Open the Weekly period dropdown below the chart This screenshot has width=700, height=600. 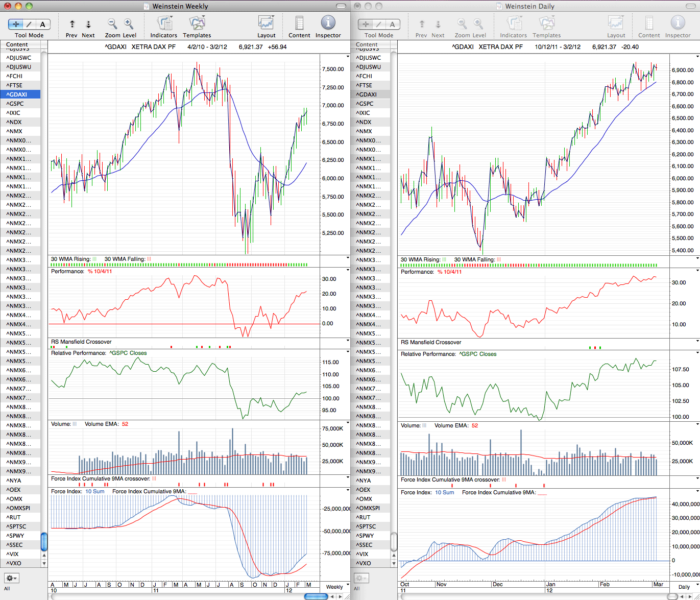pyautogui.click(x=336, y=587)
